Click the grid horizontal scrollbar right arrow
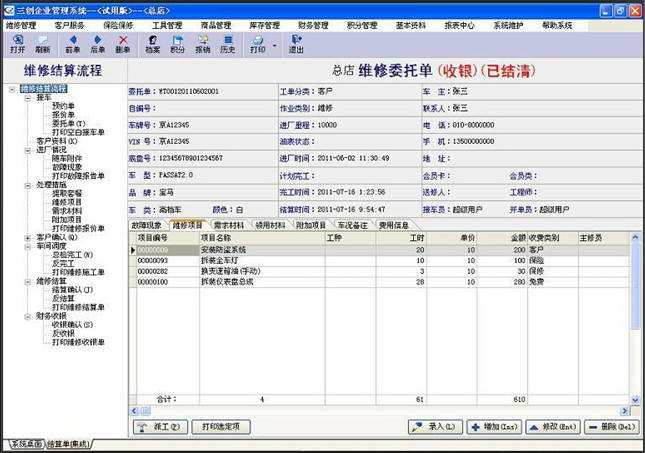This screenshot has width=645, height=453. [x=625, y=411]
